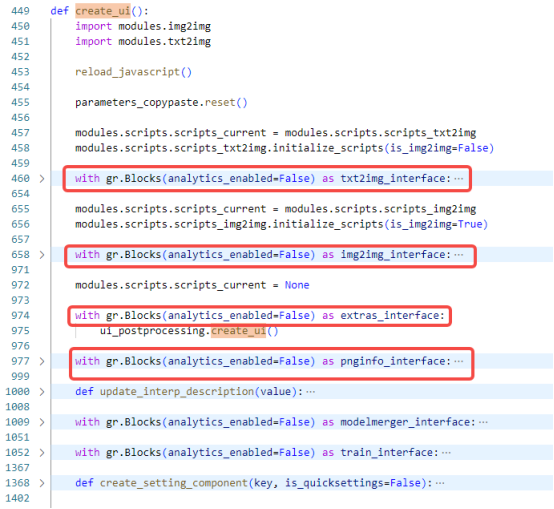The width and height of the screenshot is (554, 509).
Task: Click the highlighted create_ui function name on line 449
Action: [103, 11]
